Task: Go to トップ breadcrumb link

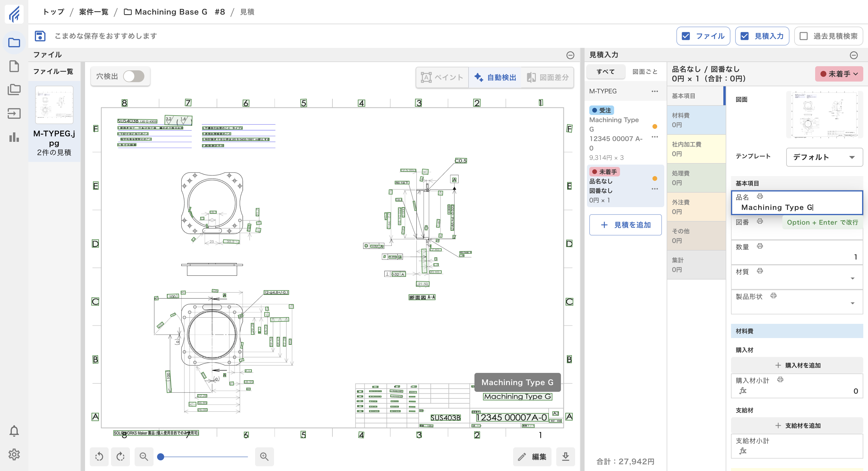Action: [x=53, y=12]
